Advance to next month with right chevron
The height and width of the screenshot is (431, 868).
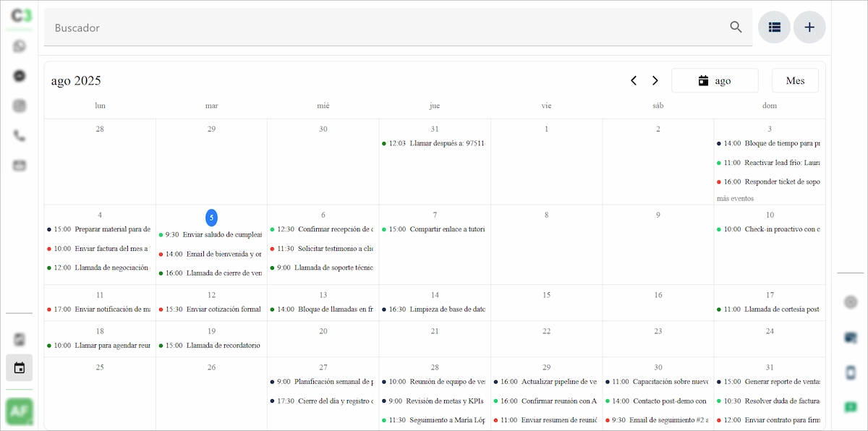[655, 80]
